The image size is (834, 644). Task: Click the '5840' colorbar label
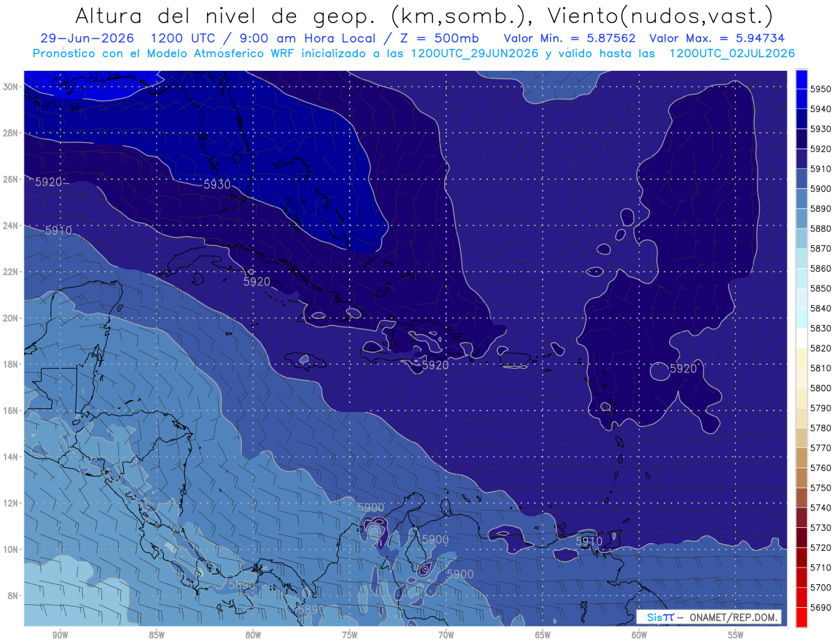(x=821, y=308)
